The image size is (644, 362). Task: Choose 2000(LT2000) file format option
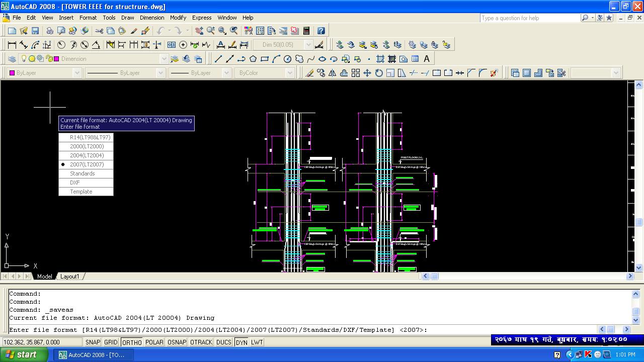(86, 146)
